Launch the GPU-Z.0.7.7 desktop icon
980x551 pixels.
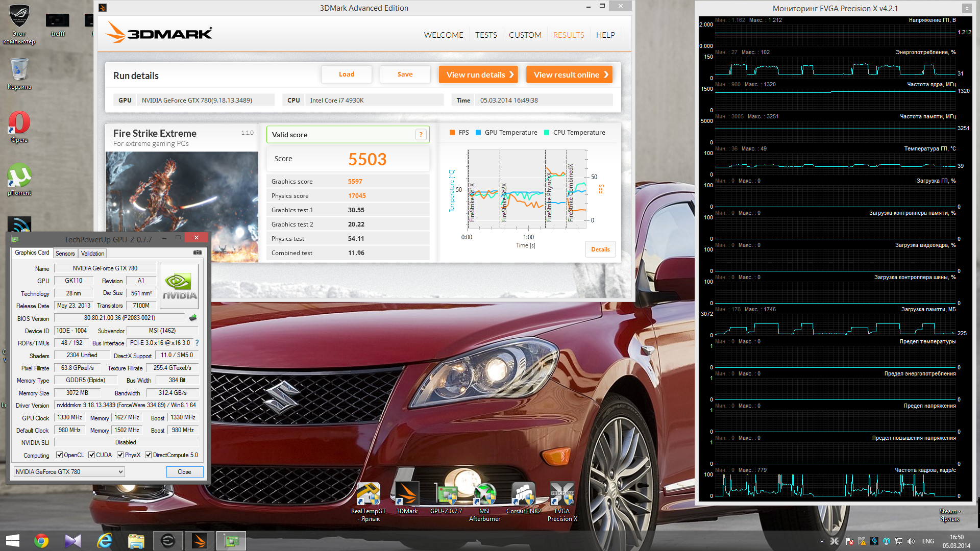[x=446, y=497]
